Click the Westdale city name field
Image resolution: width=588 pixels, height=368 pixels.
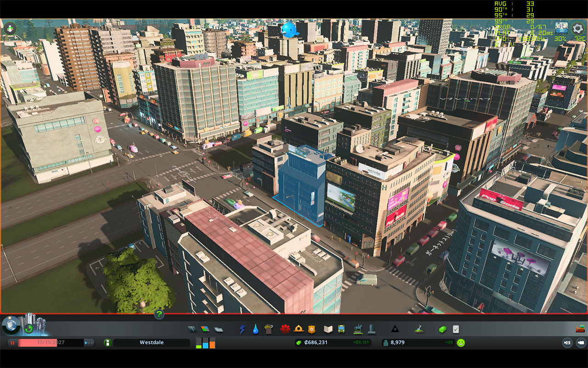point(152,343)
